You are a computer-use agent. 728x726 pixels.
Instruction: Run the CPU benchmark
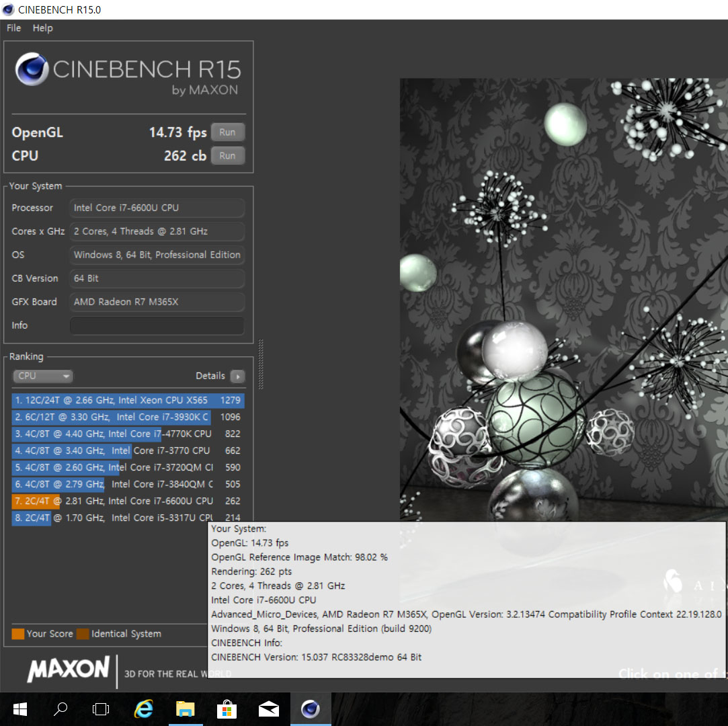click(x=227, y=155)
